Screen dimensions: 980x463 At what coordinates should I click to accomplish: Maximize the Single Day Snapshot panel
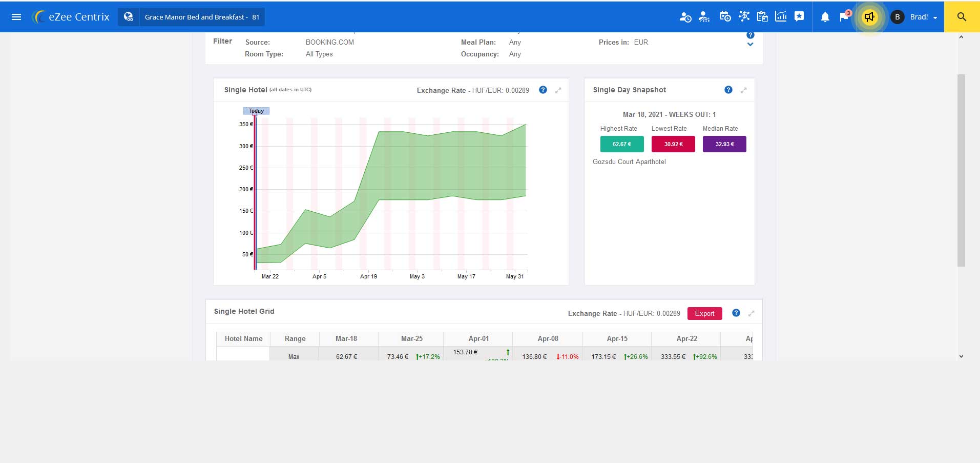(x=744, y=90)
